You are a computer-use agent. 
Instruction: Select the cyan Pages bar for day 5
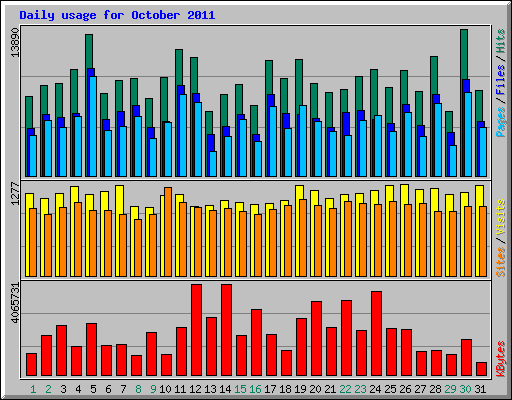coord(93,126)
